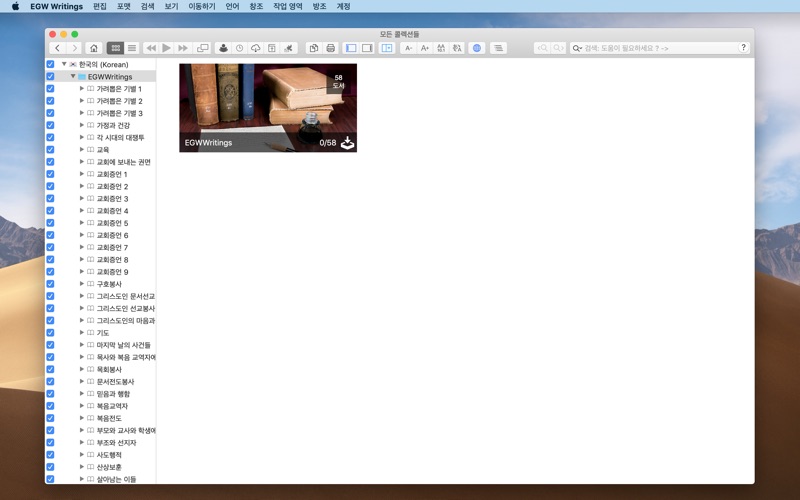Download the EGWWritings collection via tray icon

pos(347,143)
